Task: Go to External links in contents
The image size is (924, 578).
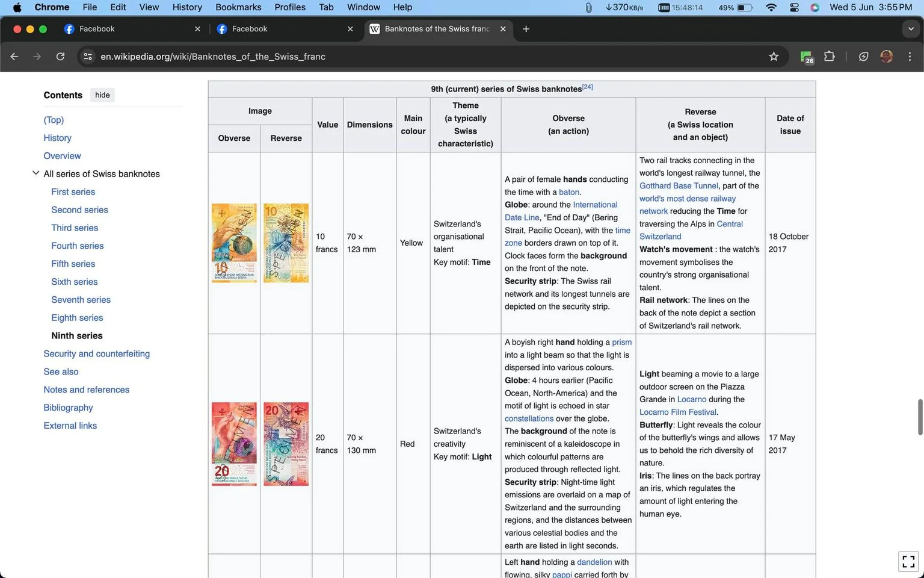Action: coord(70,426)
